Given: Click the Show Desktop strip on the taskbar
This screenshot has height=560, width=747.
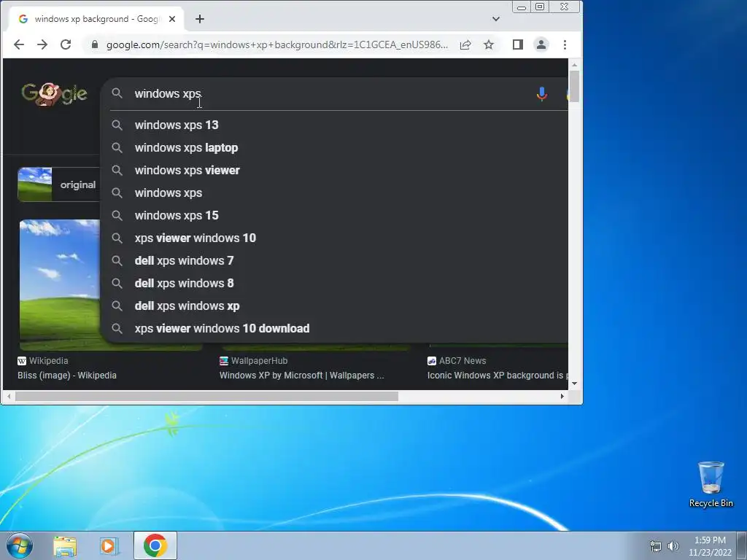Looking at the screenshot, I should pos(742,545).
